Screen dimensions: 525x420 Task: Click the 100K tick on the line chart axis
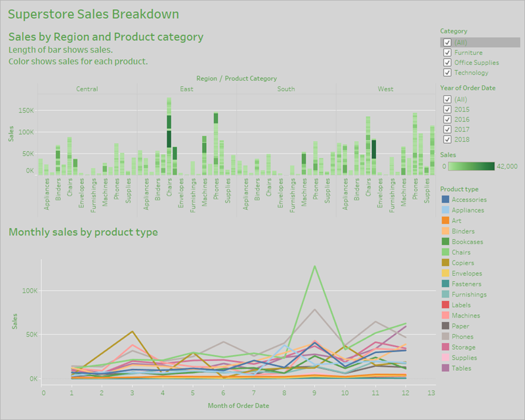[x=30, y=291]
